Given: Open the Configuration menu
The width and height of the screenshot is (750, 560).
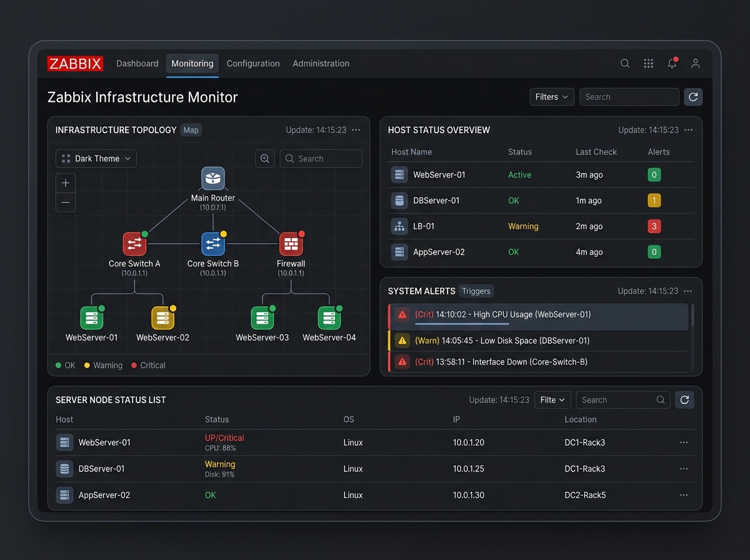Looking at the screenshot, I should click(253, 63).
